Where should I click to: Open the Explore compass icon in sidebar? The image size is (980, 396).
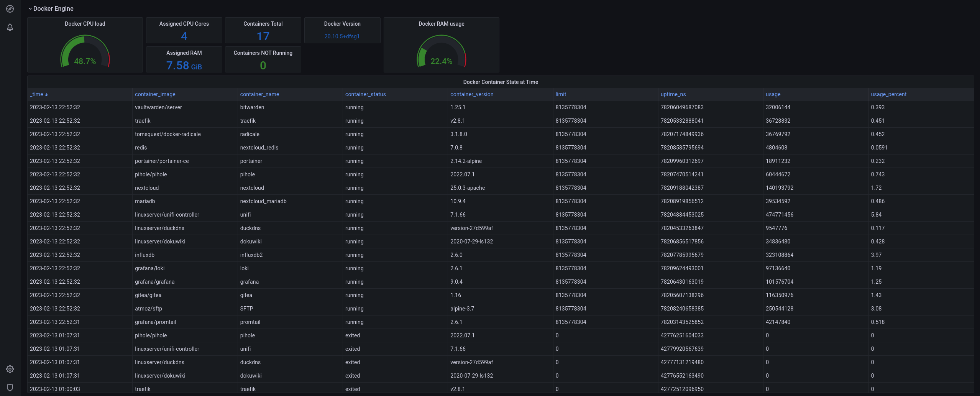(x=10, y=9)
